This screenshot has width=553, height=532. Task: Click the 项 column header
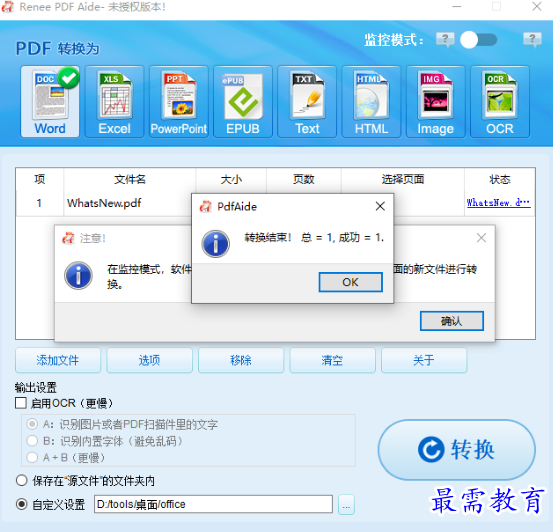40,179
